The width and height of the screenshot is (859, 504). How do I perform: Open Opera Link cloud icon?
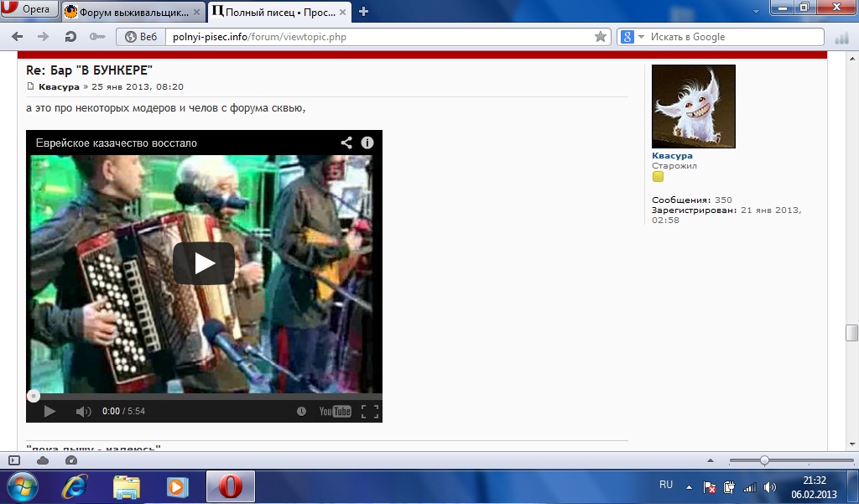[x=43, y=460]
